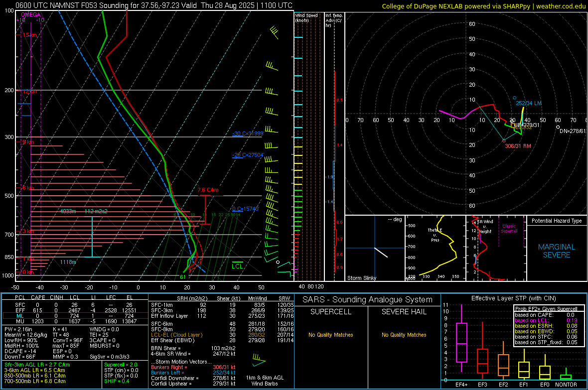Click the 12 km height label
Image resolution: width=588 pixels, height=390 pixels.
point(29,91)
